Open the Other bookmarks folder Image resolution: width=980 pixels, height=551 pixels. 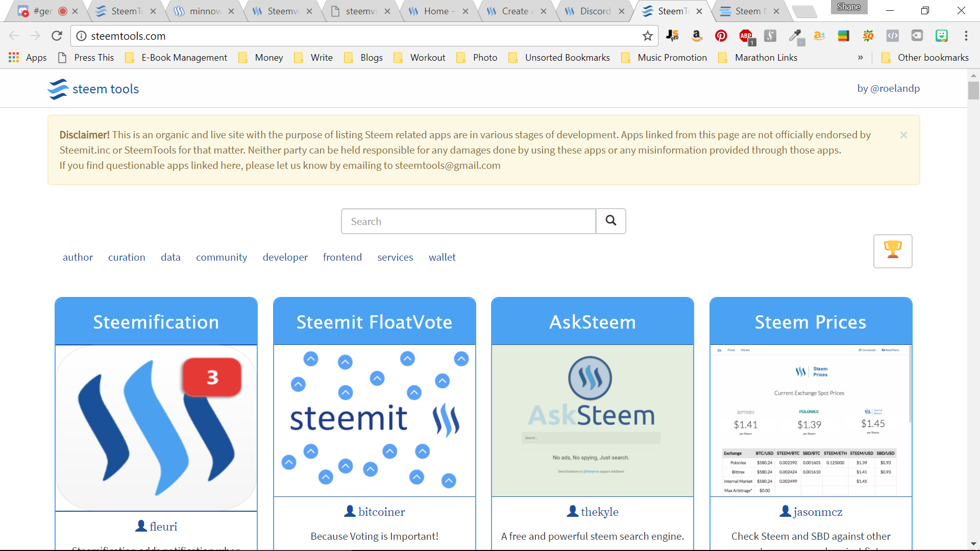coord(925,58)
